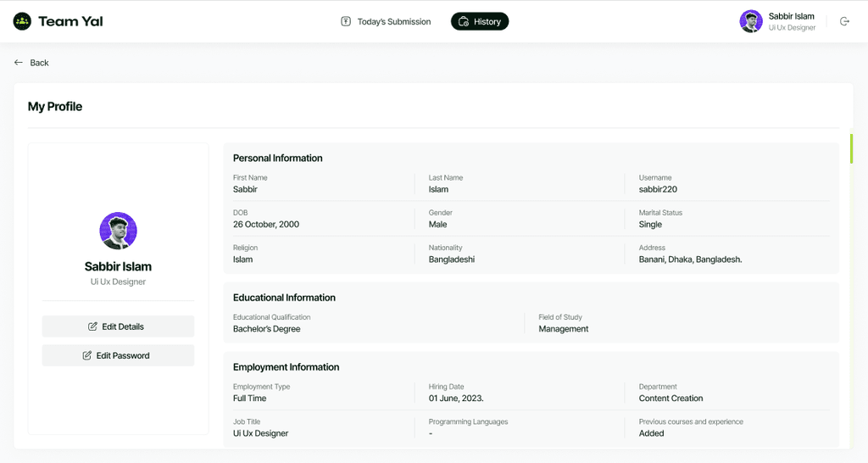Click the Personal Information section heading
Screen dimensions: 868x463
click(x=278, y=158)
